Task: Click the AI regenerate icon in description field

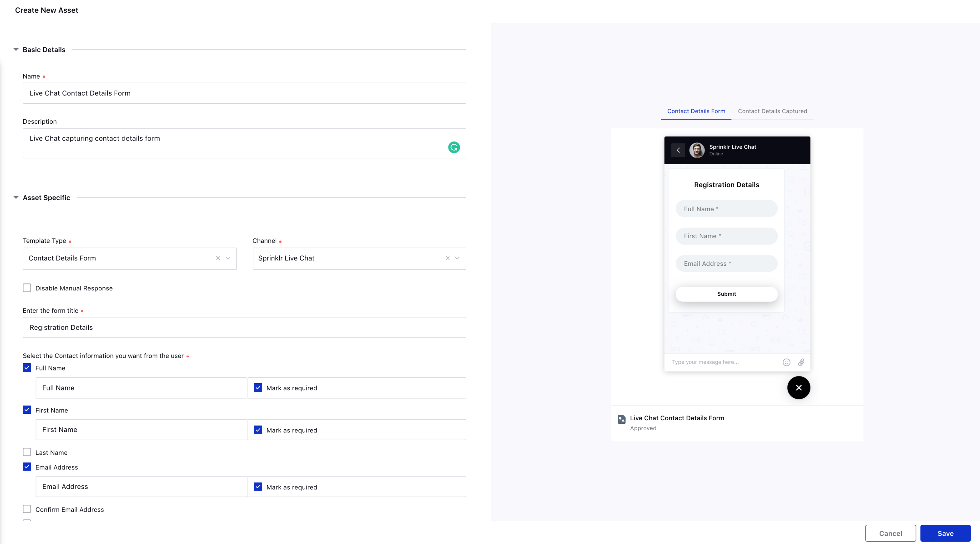Action: [454, 147]
